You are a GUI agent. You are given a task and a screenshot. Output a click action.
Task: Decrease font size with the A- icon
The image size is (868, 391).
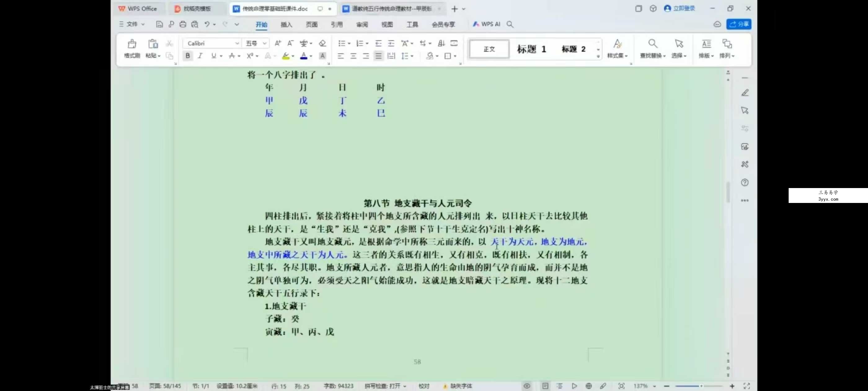tap(290, 43)
